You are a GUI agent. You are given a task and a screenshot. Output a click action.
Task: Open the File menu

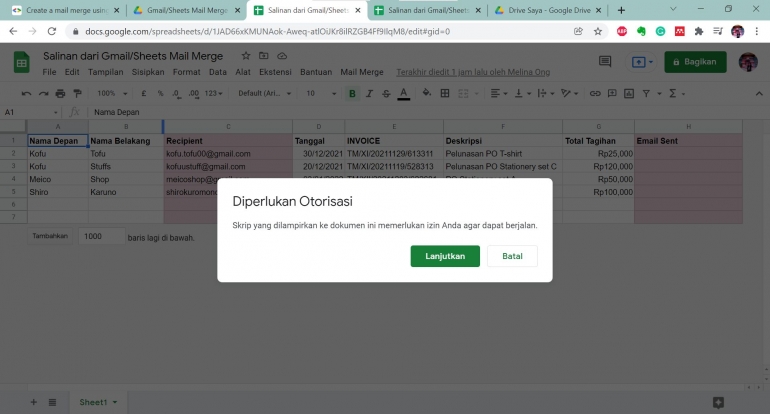click(49, 72)
